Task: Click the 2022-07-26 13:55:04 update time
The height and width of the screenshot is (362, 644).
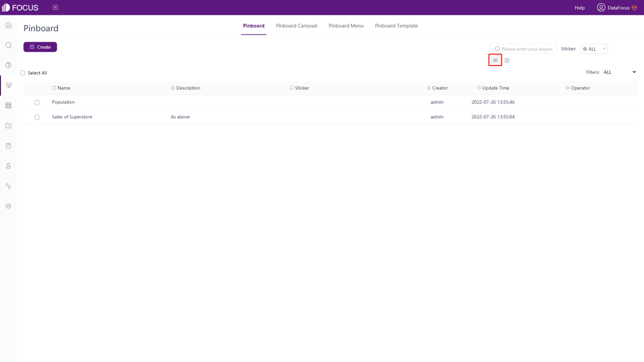Action: [493, 117]
